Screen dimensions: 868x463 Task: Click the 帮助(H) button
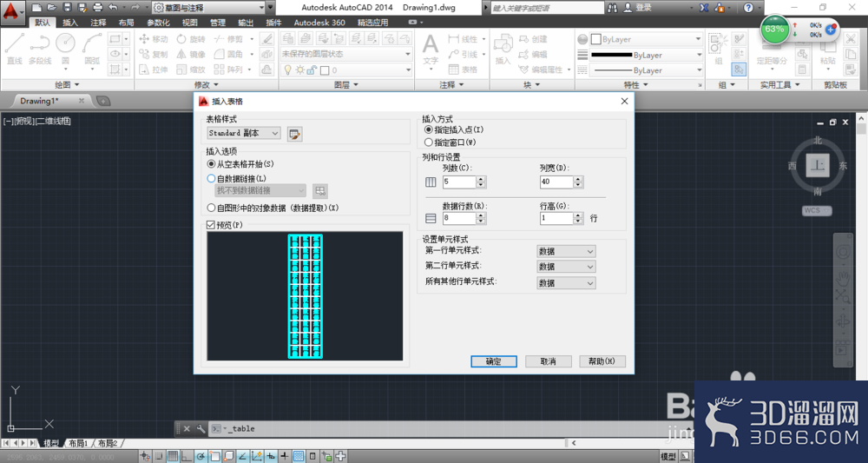[602, 361]
